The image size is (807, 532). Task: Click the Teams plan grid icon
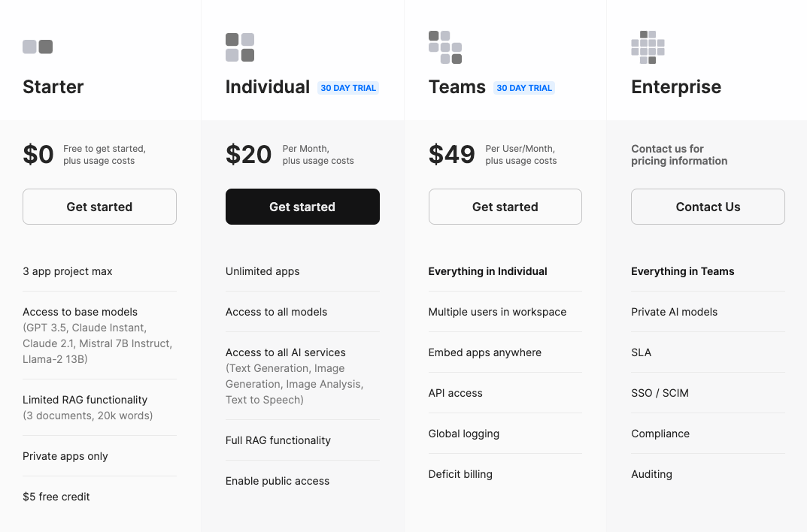click(x=444, y=47)
